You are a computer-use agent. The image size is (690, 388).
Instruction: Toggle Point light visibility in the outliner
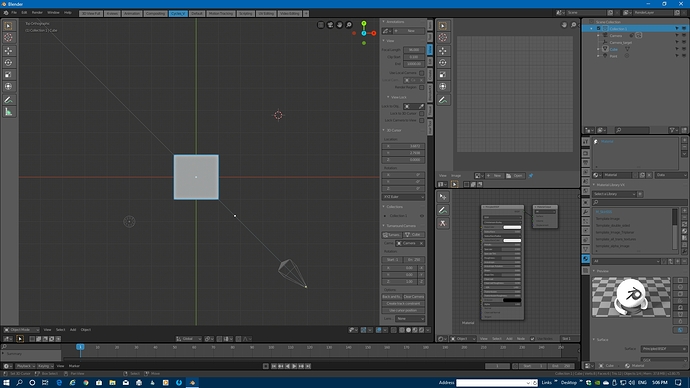(684, 56)
